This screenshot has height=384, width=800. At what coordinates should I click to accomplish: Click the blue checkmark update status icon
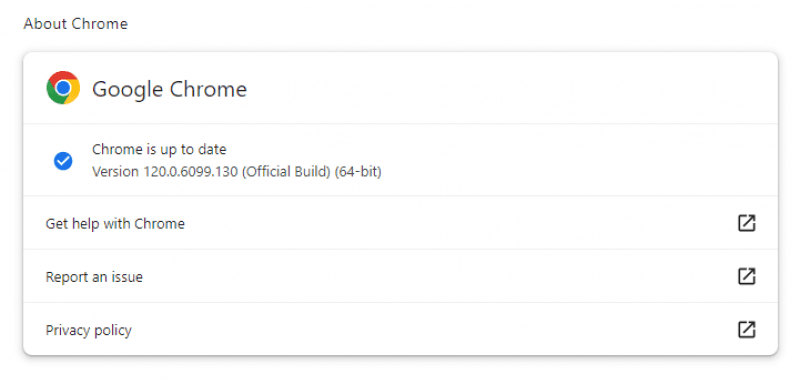coord(63,161)
